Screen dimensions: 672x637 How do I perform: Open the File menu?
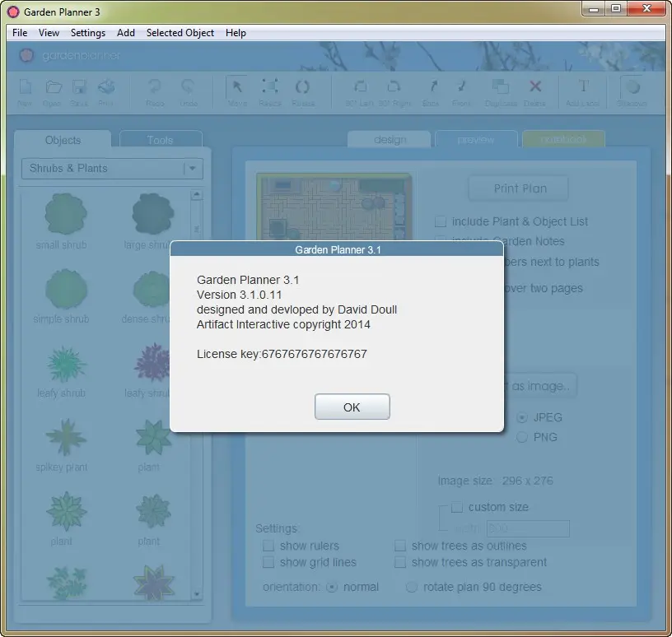(x=20, y=33)
